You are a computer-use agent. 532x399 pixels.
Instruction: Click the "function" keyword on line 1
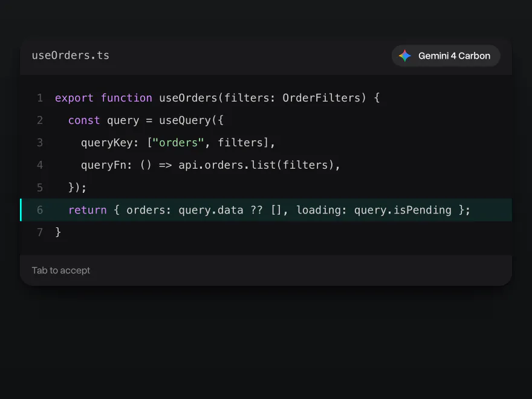126,98
